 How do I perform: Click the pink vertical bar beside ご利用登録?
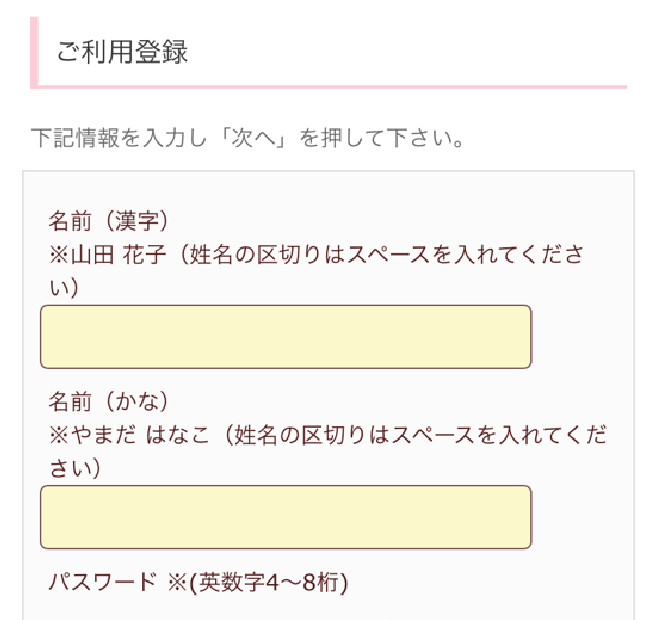[x=34, y=52]
